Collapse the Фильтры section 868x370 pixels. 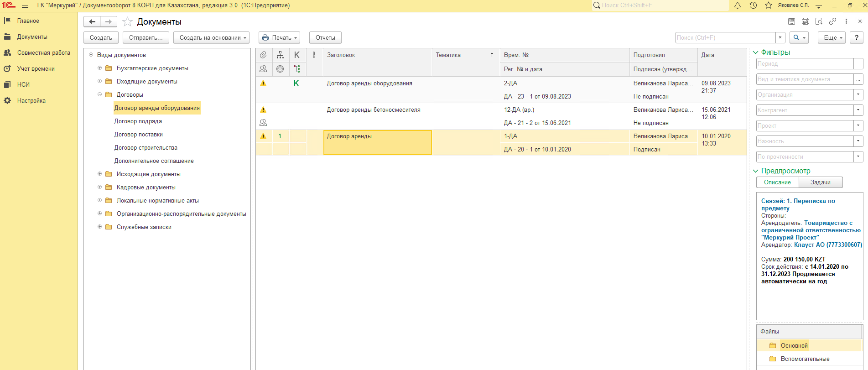tap(756, 52)
